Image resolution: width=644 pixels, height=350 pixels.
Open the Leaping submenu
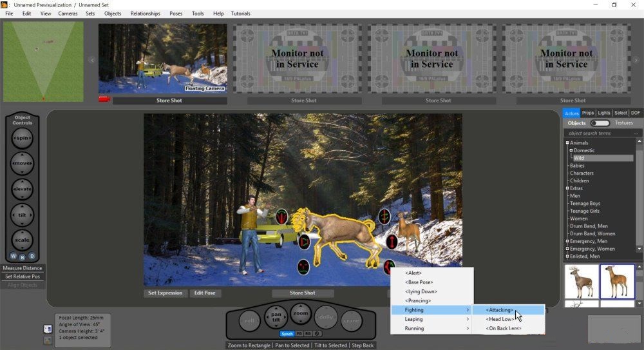point(431,319)
